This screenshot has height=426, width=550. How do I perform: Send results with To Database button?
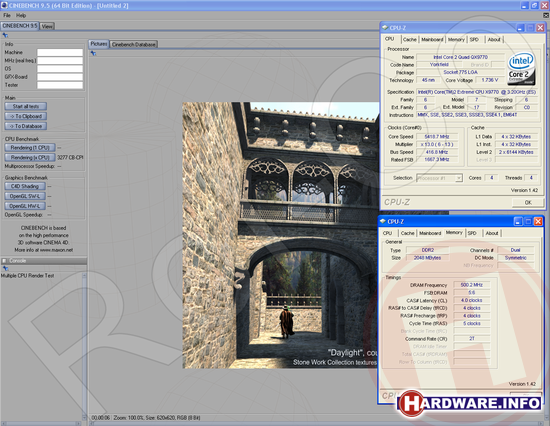(x=26, y=126)
